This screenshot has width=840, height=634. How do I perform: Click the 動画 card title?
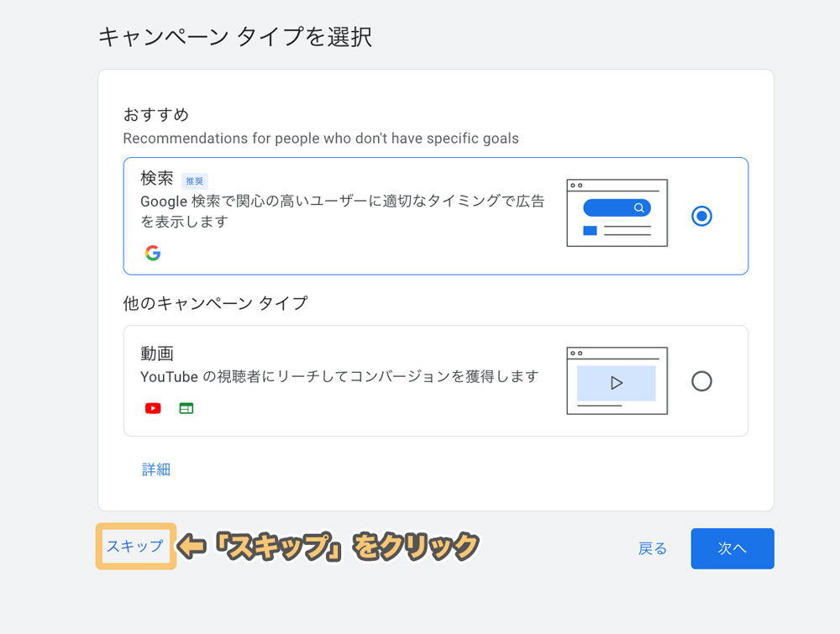(157, 354)
